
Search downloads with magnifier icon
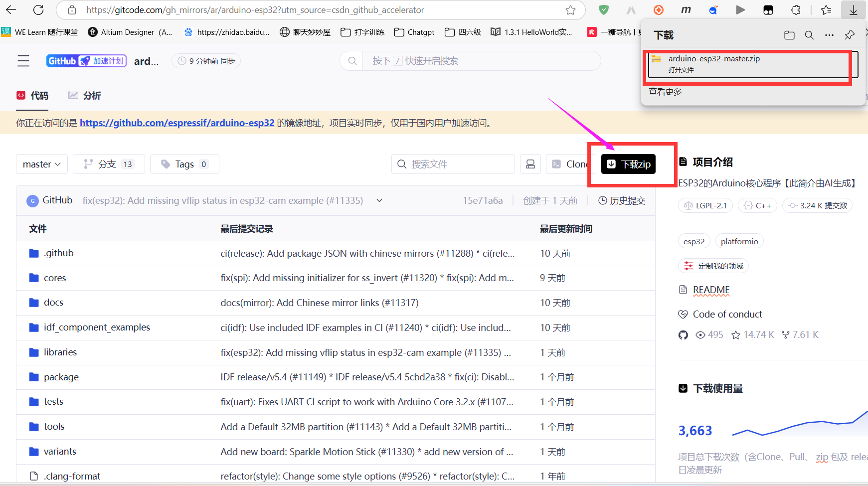809,35
